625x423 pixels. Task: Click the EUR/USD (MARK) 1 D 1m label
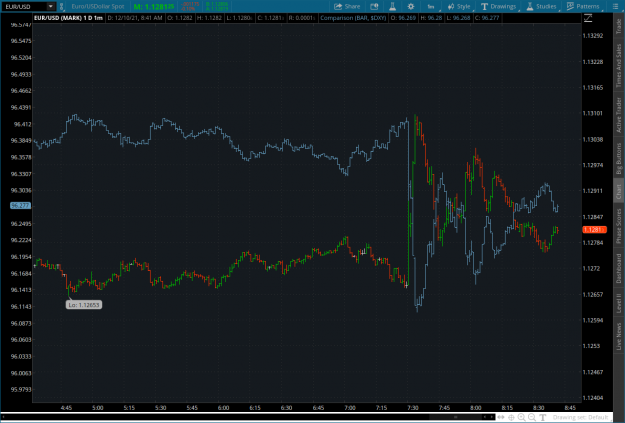tap(69, 18)
